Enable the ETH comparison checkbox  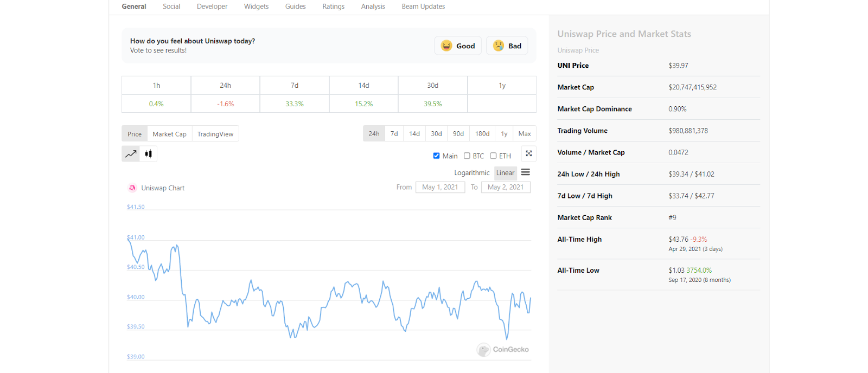(x=493, y=156)
